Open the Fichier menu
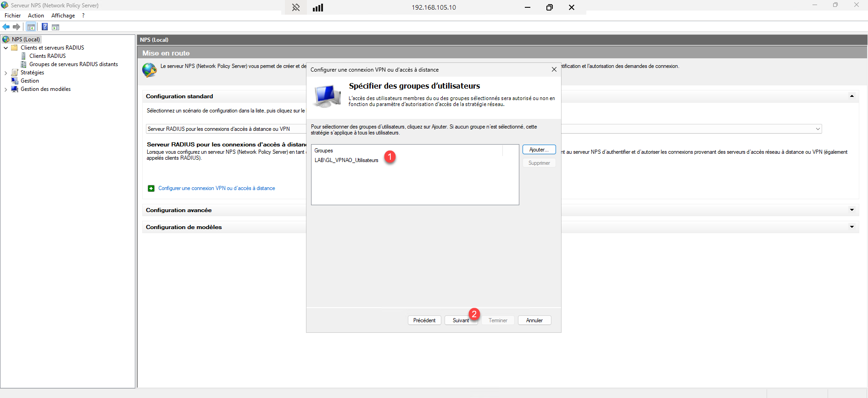Viewport: 868px width, 398px height. (13, 16)
